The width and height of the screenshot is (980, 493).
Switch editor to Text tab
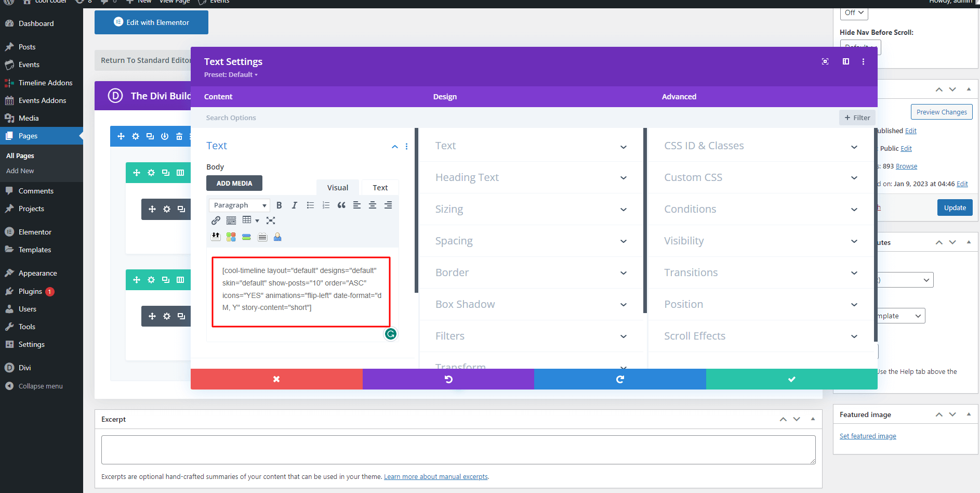point(380,188)
